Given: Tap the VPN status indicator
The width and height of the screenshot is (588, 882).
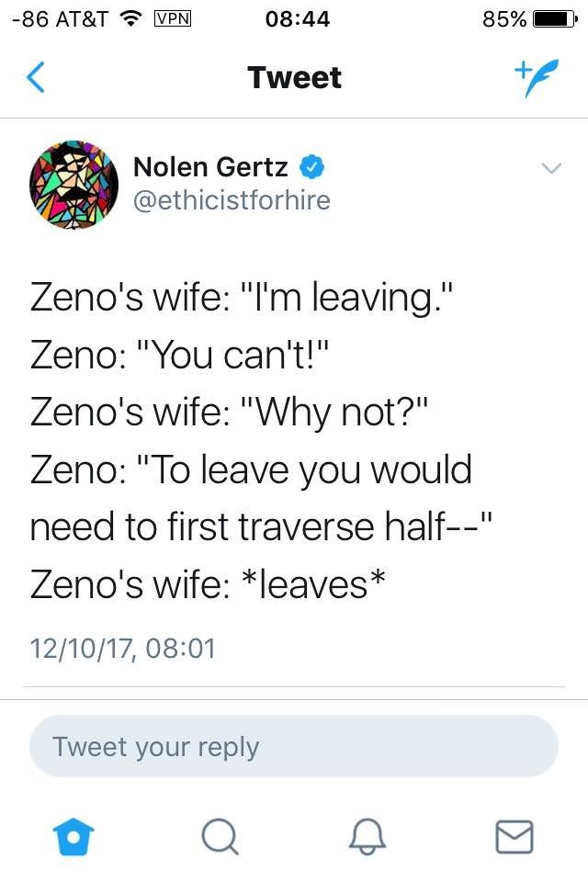Looking at the screenshot, I should pos(171,18).
